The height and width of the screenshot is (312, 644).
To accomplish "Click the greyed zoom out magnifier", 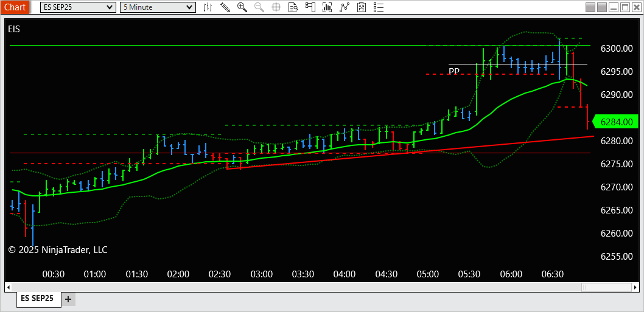I will (x=259, y=7).
